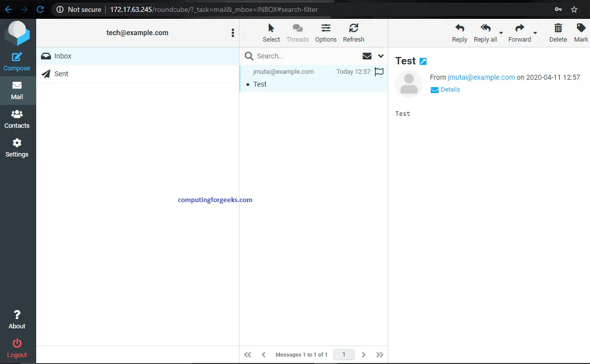Open the Reply all dropdown arrow

tap(501, 34)
